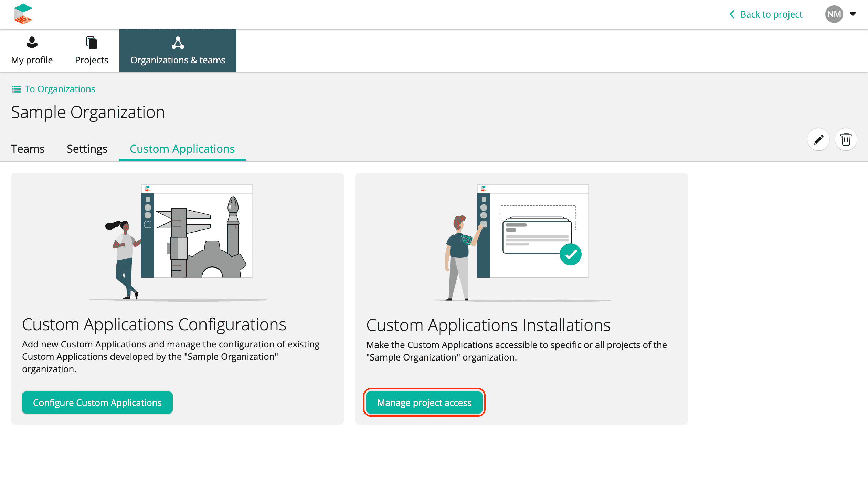Expand the user menu dropdown arrow
868x483 pixels.
click(853, 14)
